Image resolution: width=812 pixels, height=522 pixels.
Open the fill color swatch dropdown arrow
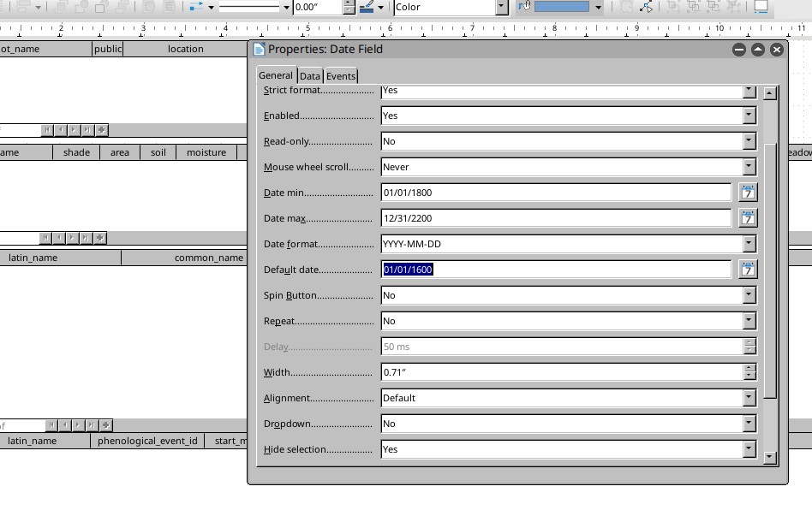point(598,7)
